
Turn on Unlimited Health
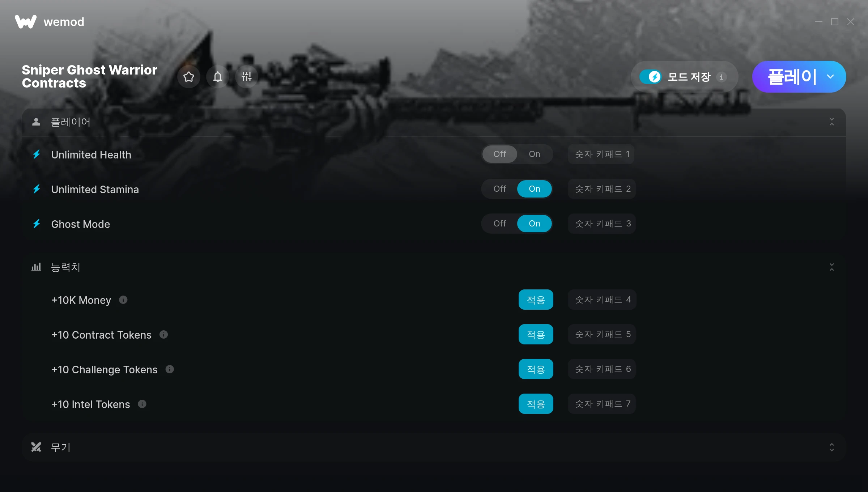click(535, 154)
